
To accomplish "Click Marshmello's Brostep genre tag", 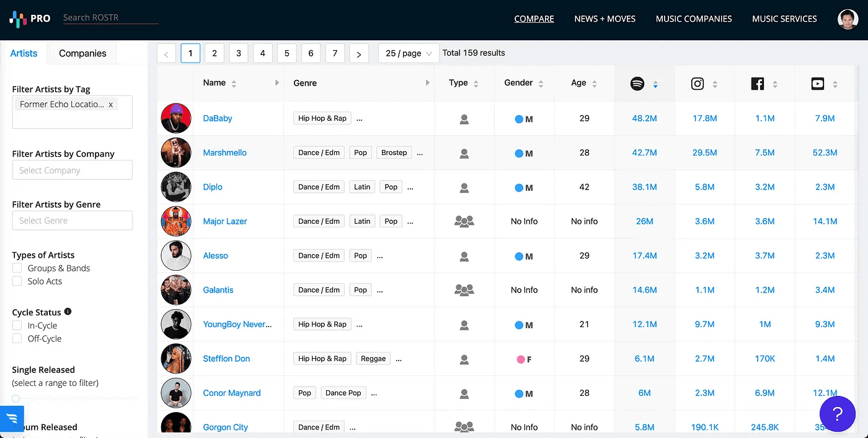I will click(x=394, y=152).
